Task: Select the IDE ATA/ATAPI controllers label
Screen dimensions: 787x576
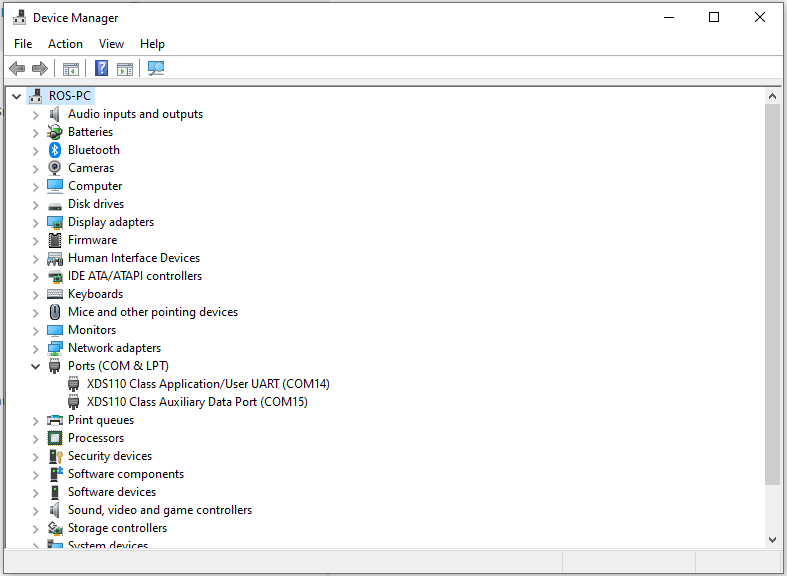Action: click(x=135, y=276)
